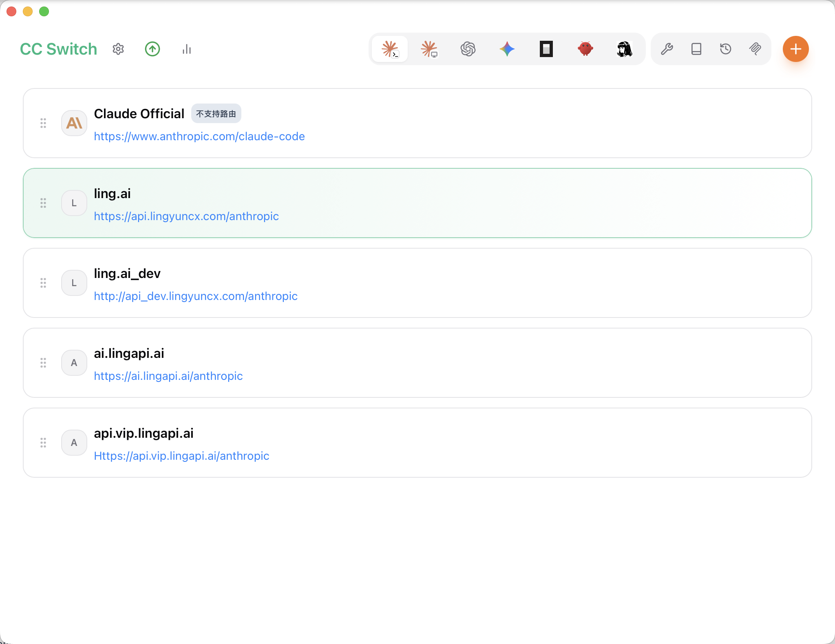Open the anthropic.com/claude-code link
The height and width of the screenshot is (644, 835).
199,136
